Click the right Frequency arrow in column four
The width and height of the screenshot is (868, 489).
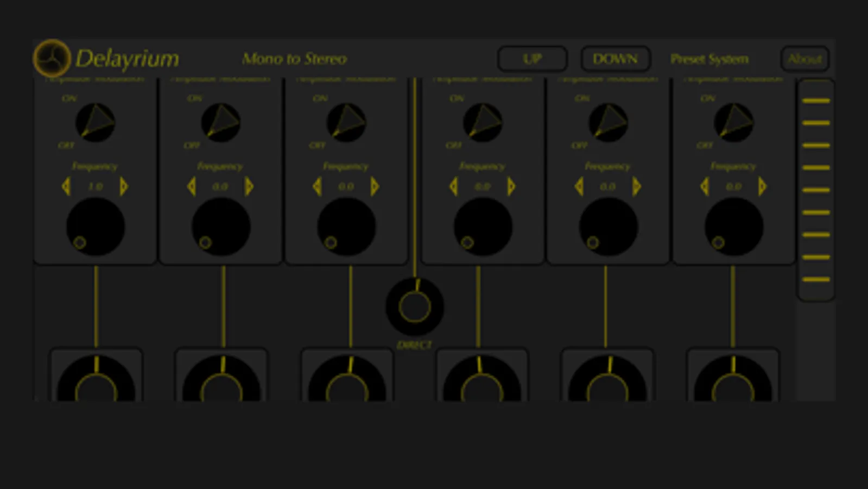point(511,186)
